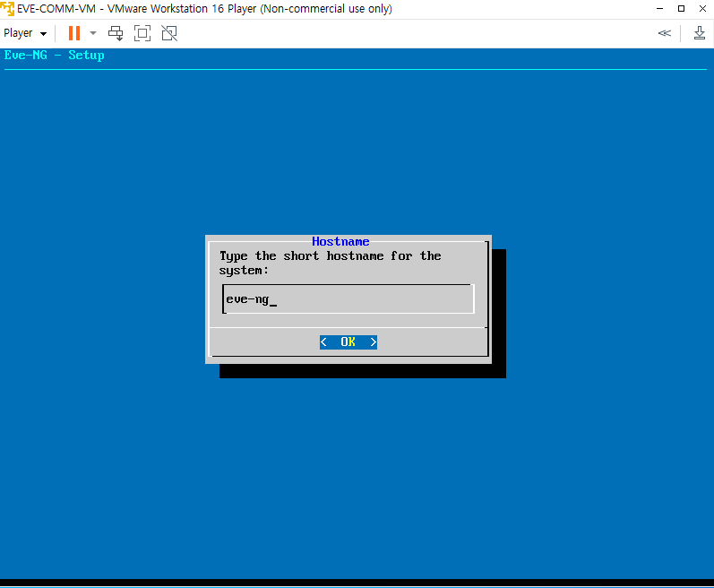Maximize the VMware Player window
Screen dimensions: 714x588
[681, 8]
